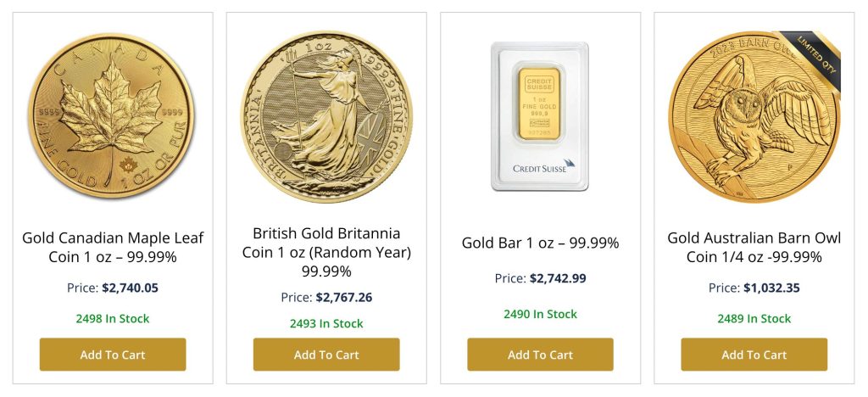This screenshot has height=397, width=868.
Task: Open the Gold Canadian Maple Leaf coin image
Action: (x=113, y=115)
